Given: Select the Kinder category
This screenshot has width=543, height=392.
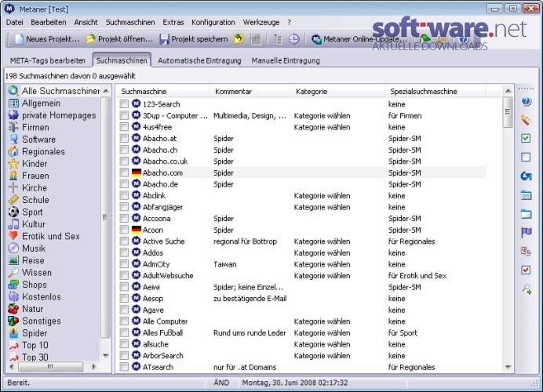Looking at the screenshot, I should [27, 164].
